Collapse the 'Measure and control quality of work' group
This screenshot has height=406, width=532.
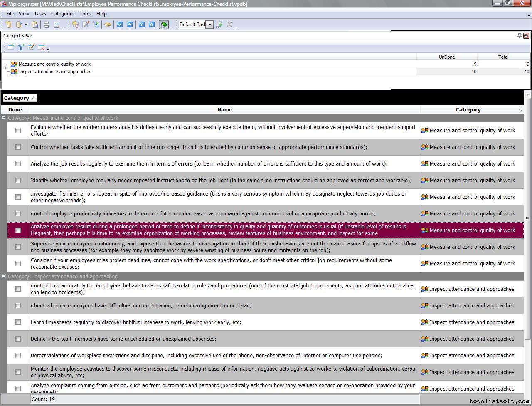click(4, 118)
